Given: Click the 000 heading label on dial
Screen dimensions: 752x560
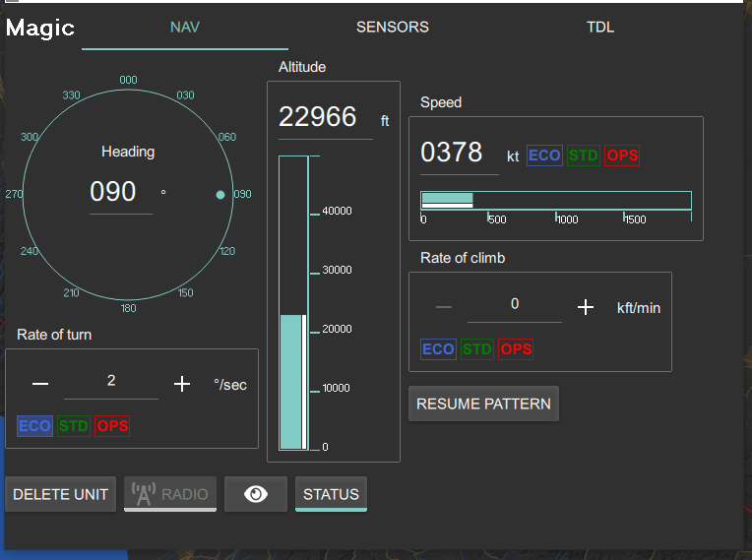Looking at the screenshot, I should point(129,80).
